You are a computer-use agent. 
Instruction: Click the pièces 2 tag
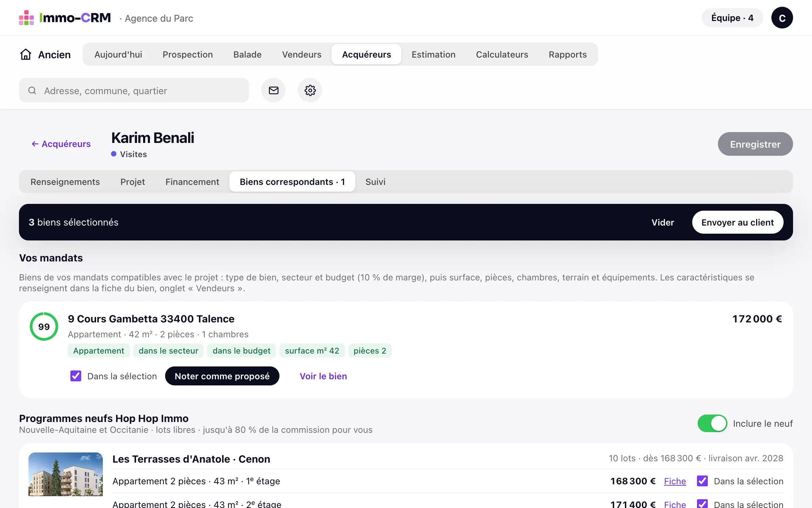[370, 351]
